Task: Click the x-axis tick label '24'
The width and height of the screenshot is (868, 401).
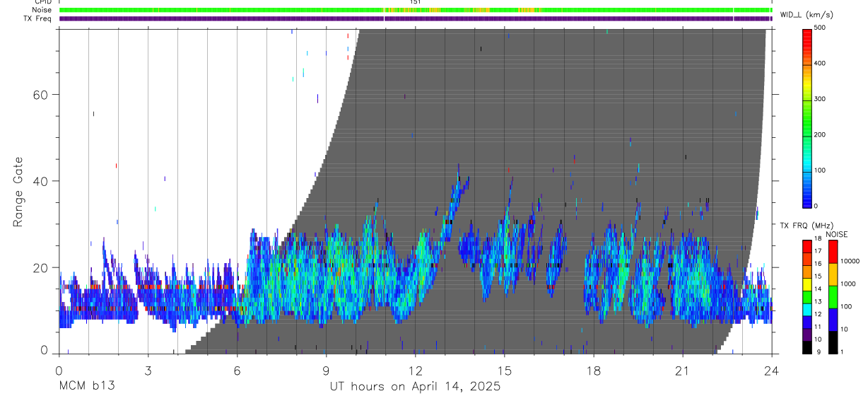Action: 771,371
